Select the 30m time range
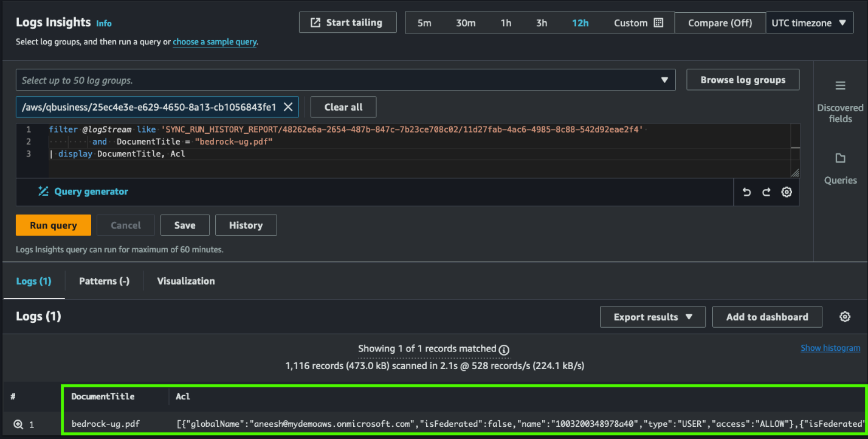The height and width of the screenshot is (439, 868). pos(466,23)
